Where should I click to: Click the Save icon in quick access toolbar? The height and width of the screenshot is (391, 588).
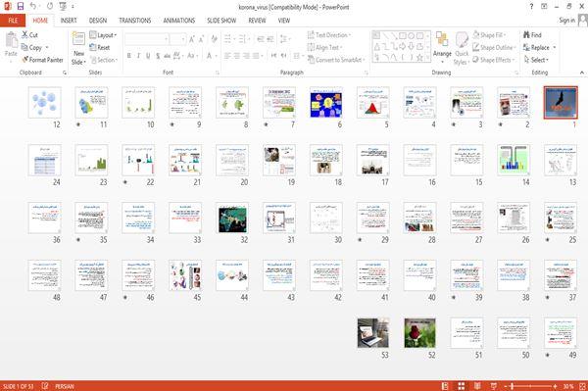point(21,7)
